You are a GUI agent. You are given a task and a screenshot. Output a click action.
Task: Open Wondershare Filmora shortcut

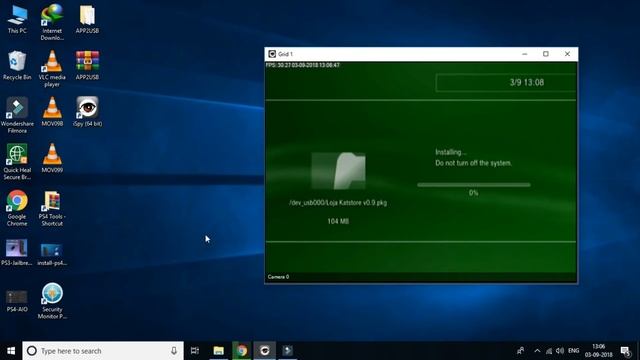click(17, 115)
